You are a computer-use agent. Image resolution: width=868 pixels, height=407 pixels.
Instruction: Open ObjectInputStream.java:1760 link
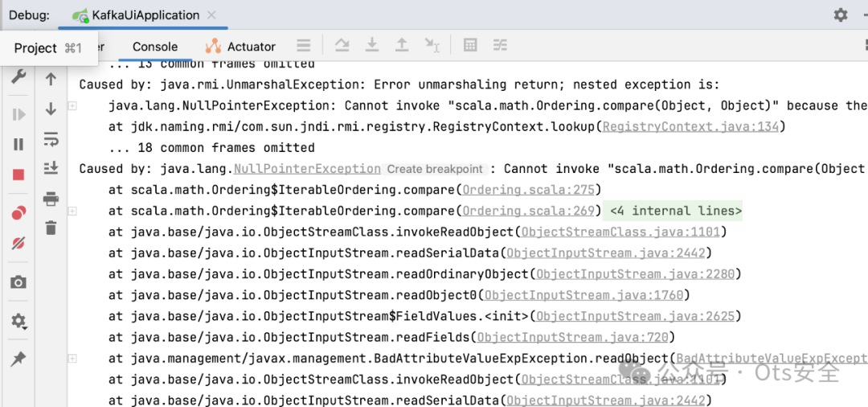(x=583, y=295)
